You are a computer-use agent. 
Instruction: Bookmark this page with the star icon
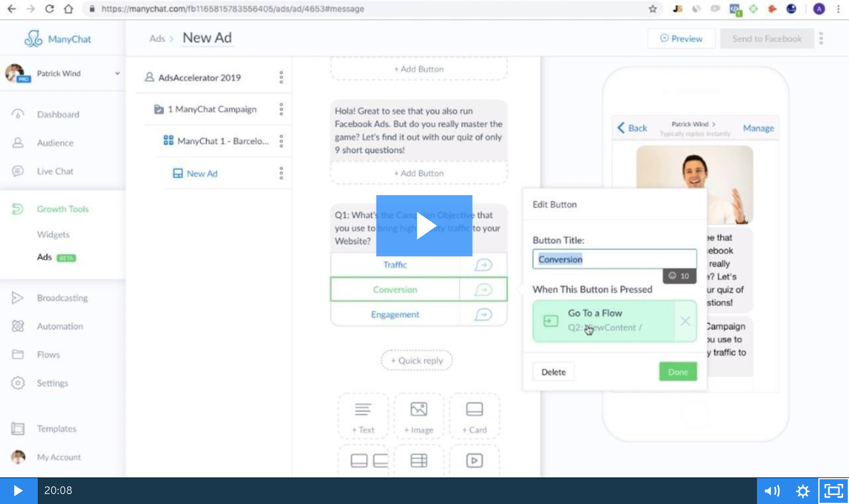pos(653,9)
